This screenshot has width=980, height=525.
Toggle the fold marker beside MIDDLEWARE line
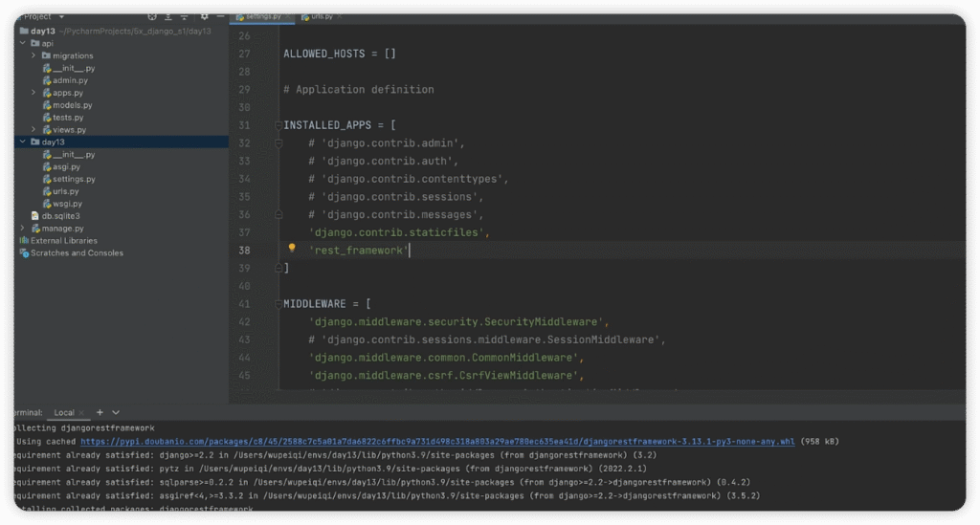click(278, 304)
